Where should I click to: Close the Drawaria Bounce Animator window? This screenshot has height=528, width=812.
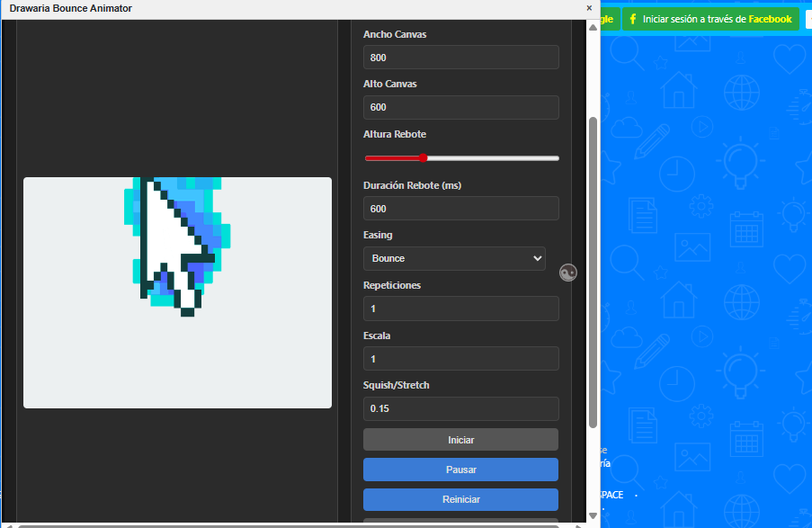tap(590, 7)
